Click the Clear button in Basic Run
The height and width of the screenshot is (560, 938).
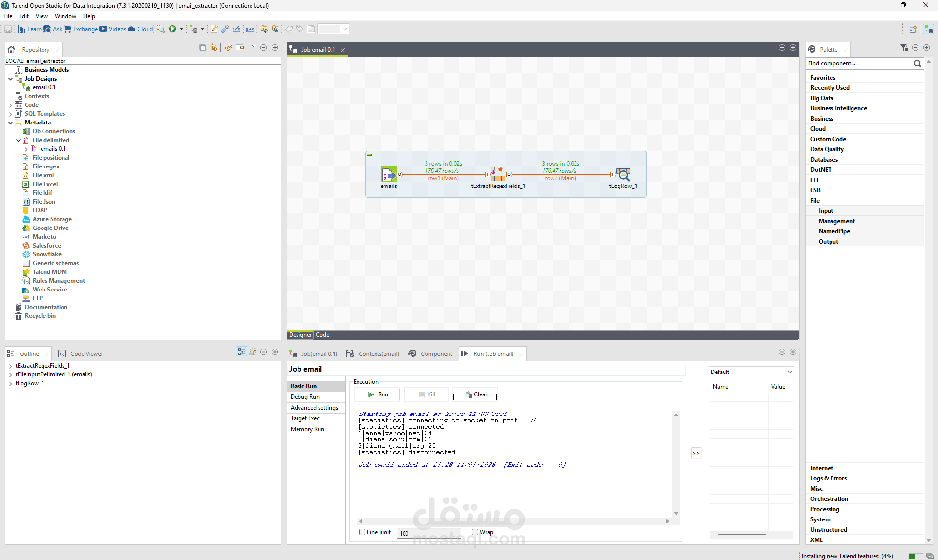click(x=474, y=394)
